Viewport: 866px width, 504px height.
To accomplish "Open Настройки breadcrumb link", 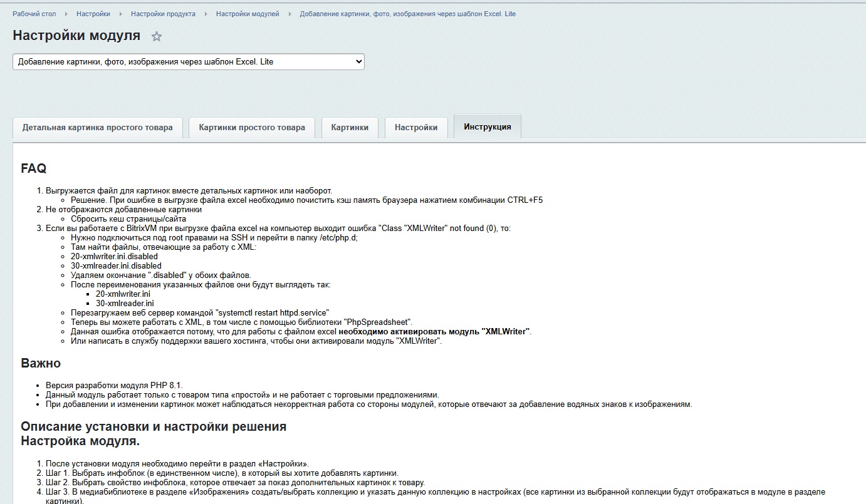I will coord(93,14).
